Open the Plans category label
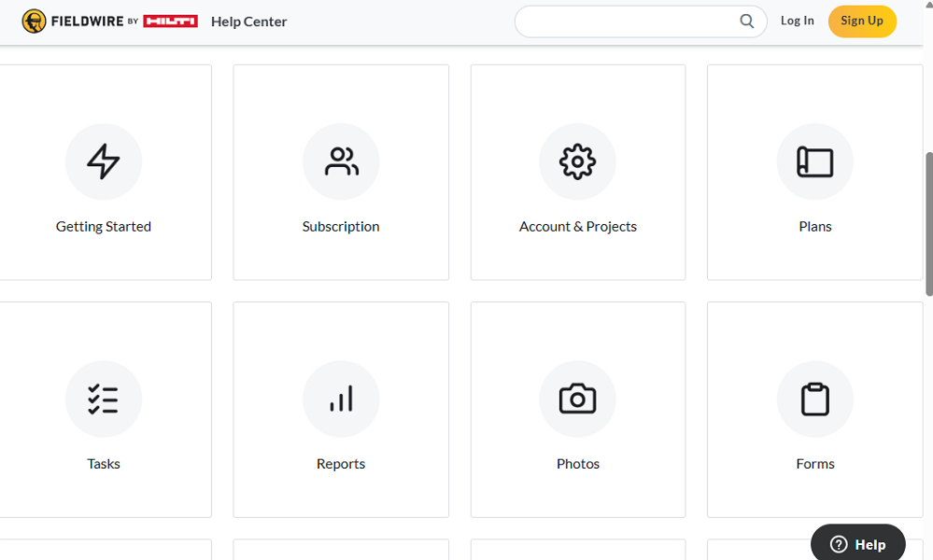Image resolution: width=933 pixels, height=560 pixels. 815,227
